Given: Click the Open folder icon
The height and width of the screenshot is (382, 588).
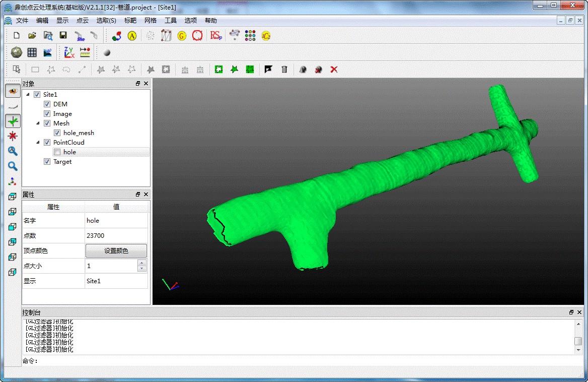Looking at the screenshot, I should tap(32, 35).
